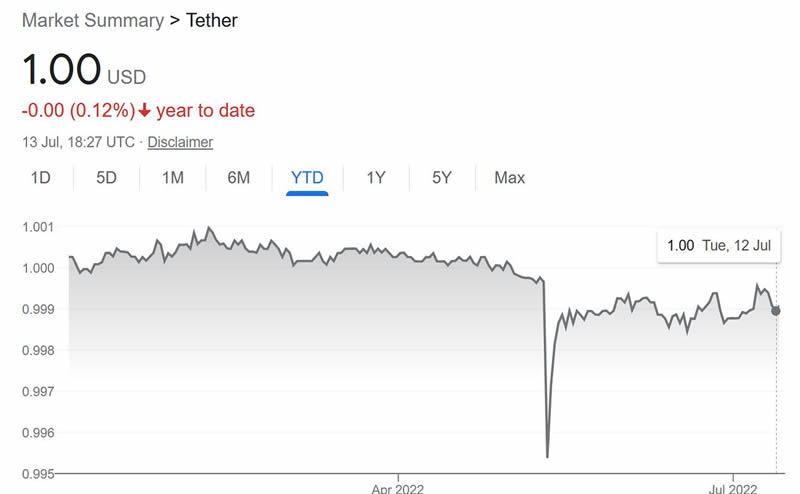Click the 13 Jul, 18:27 UTC timestamp

pos(79,142)
